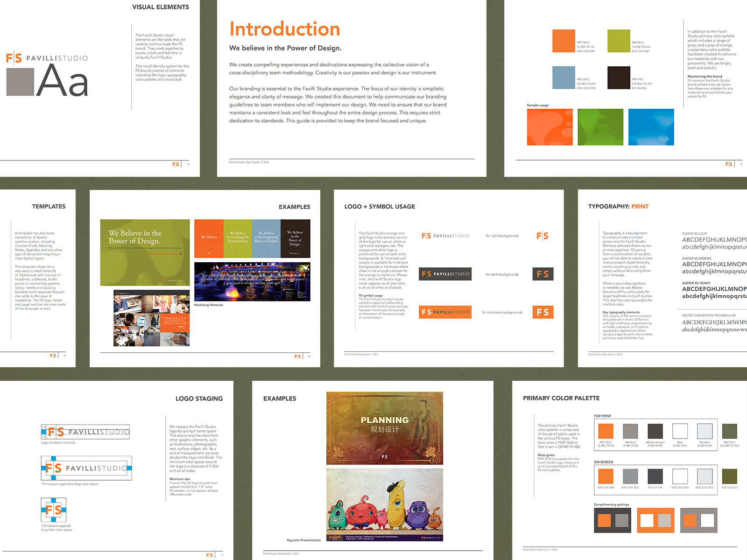Click the FS footer mark on secondary palette page

tap(729, 164)
